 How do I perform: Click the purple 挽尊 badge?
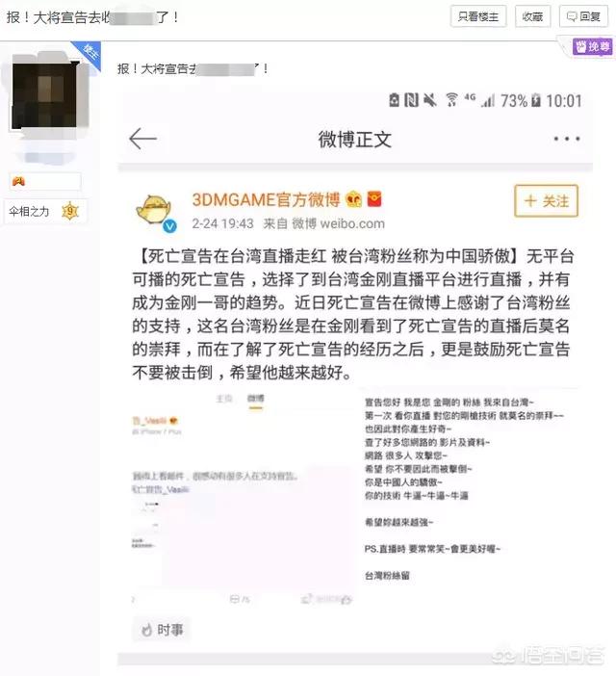point(593,46)
